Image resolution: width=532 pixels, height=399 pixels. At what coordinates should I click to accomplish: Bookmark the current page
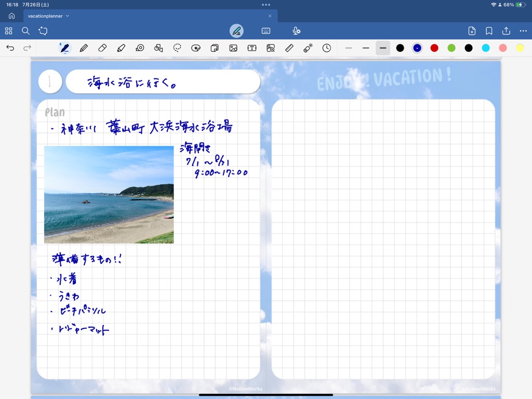(x=489, y=31)
